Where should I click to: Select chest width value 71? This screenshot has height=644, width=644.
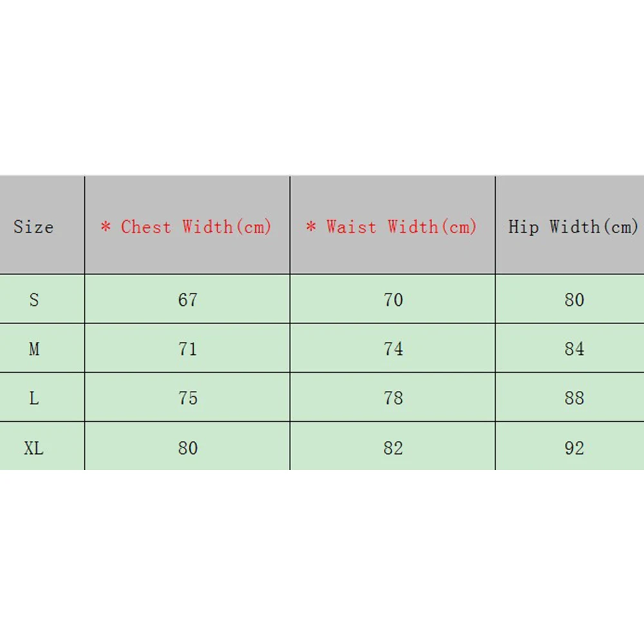click(x=187, y=349)
